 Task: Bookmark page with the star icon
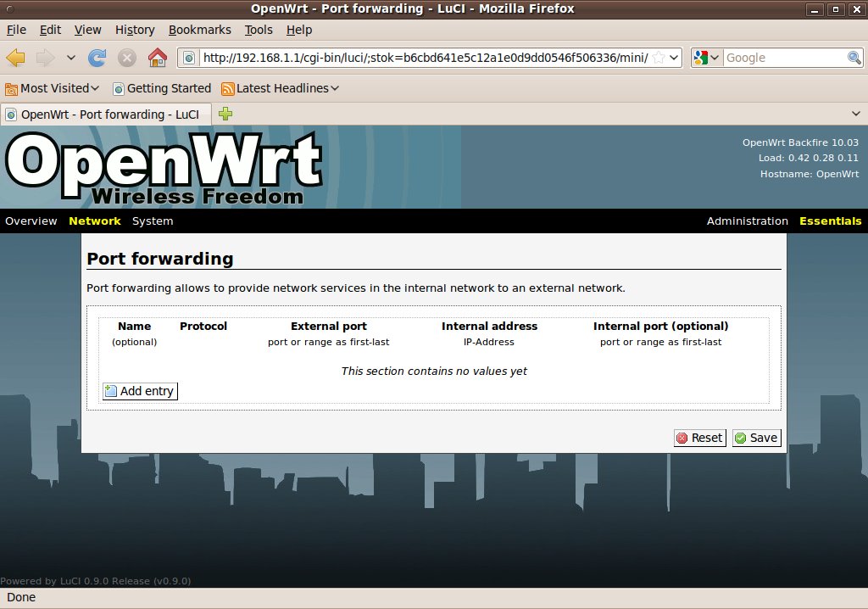click(x=659, y=58)
